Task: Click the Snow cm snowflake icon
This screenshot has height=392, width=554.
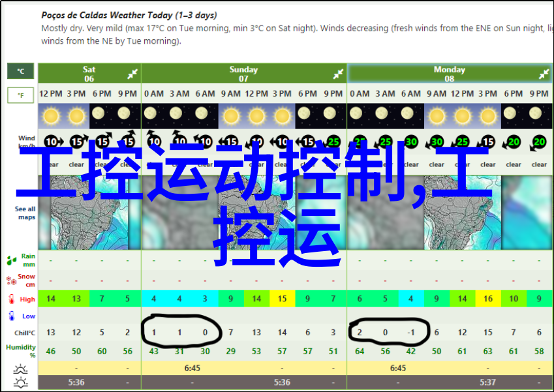Action: coord(11,280)
